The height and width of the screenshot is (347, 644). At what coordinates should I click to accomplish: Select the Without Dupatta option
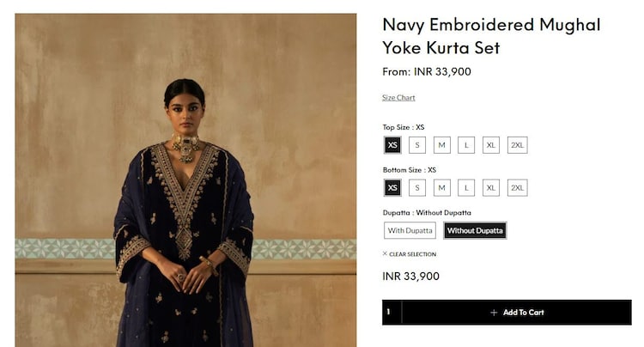click(475, 230)
